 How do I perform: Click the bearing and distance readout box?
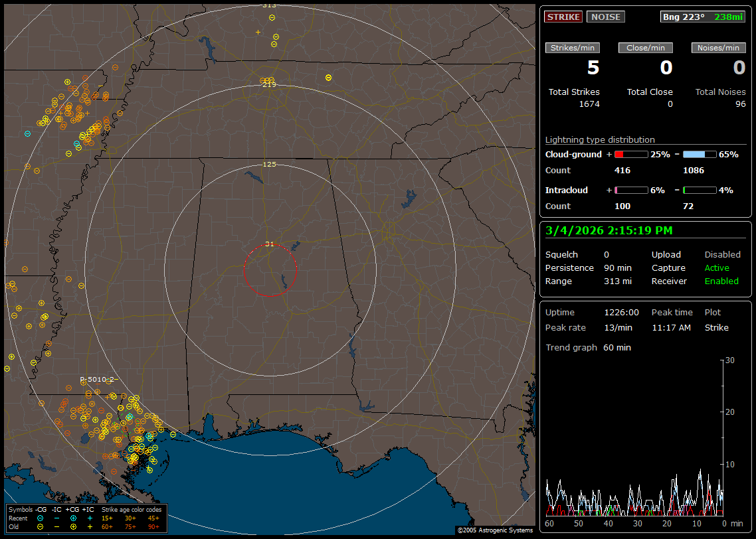[703, 17]
